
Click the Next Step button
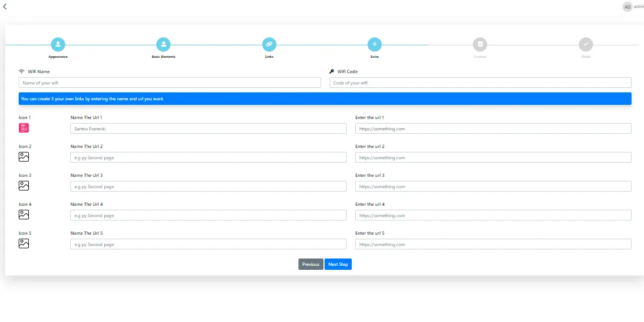coord(338,264)
